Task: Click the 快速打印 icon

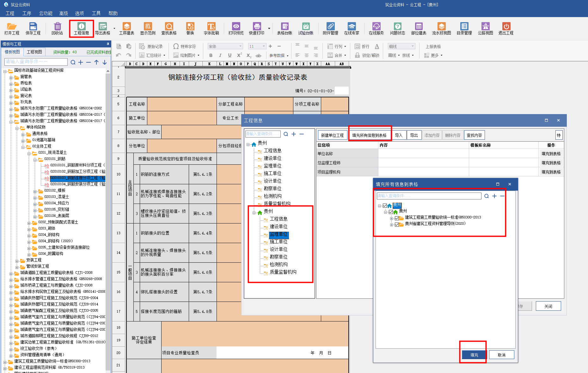Action: (x=256, y=28)
